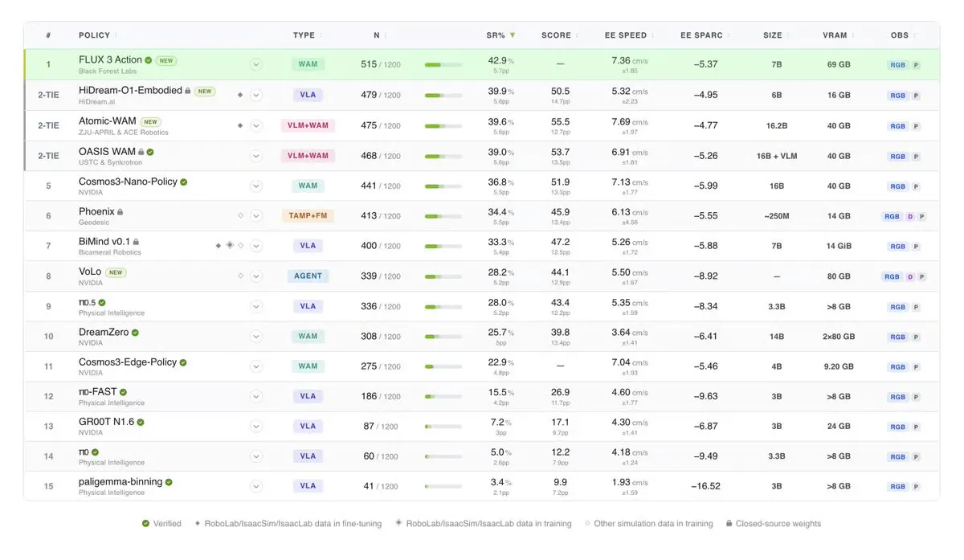964x560 pixels.
Task: Expand the FLUX 3 Action row details
Action: pyautogui.click(x=256, y=65)
